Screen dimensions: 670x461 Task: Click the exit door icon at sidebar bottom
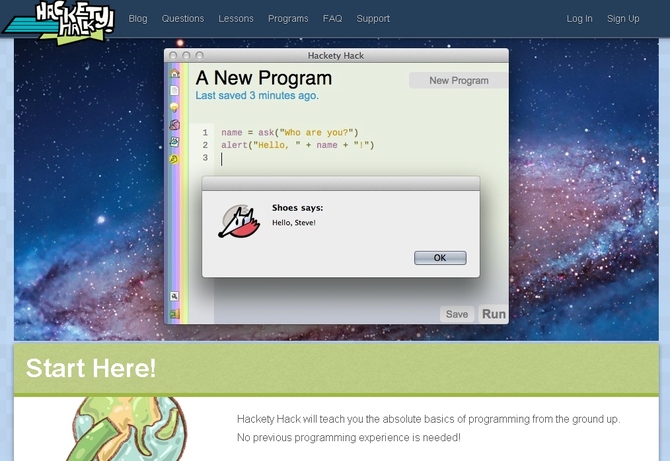(x=174, y=314)
